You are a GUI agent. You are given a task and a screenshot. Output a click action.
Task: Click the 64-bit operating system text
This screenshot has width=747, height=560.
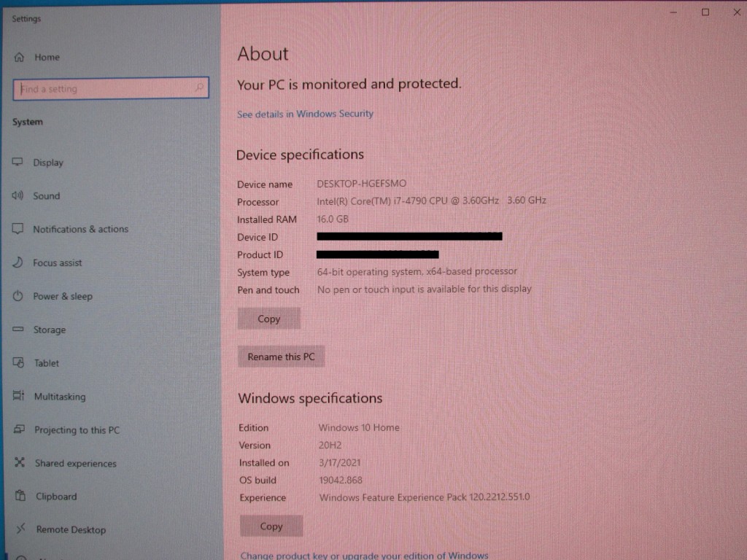tap(417, 271)
